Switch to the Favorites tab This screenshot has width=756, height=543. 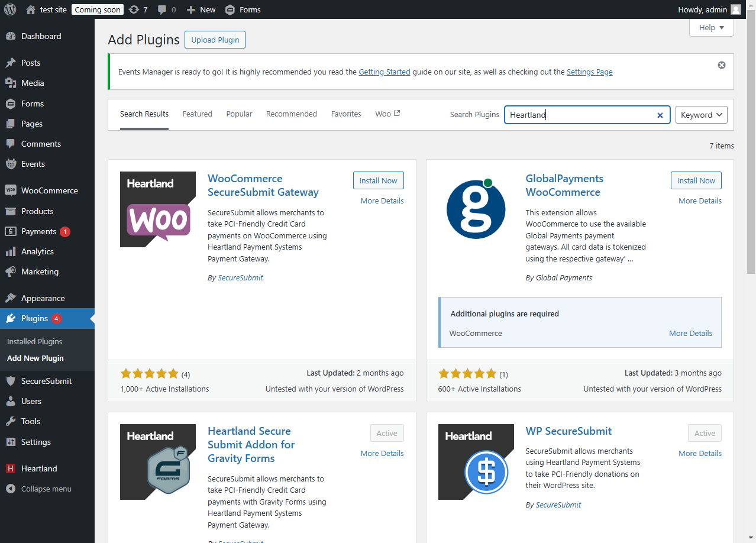tap(346, 114)
